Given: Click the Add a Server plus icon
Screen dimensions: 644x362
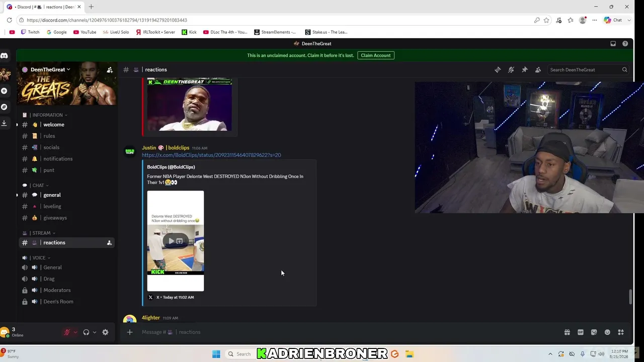Looking at the screenshot, I should pyautogui.click(x=4, y=91).
